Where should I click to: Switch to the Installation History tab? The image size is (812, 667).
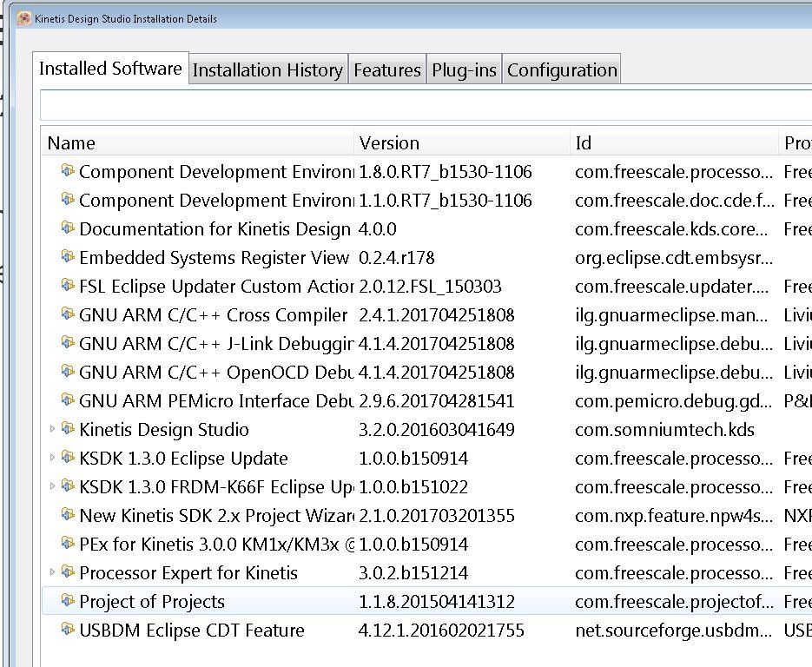click(267, 69)
